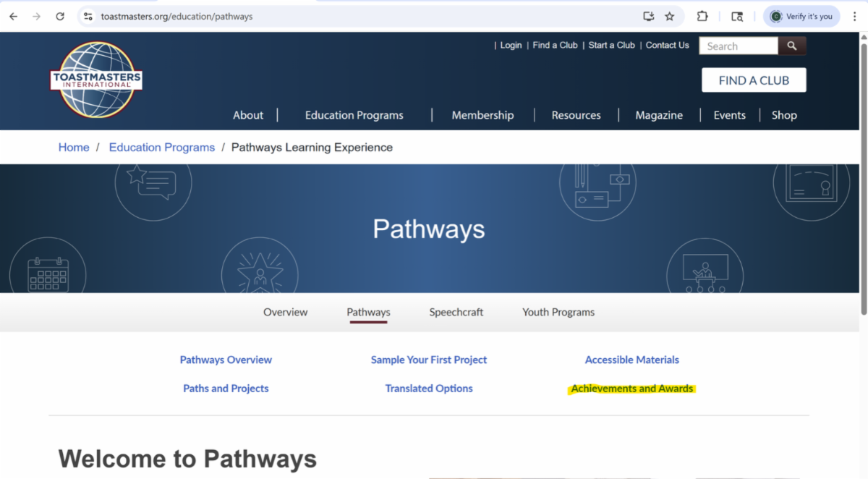Click the magnifying glass search button
The image size is (868, 479).
click(791, 46)
